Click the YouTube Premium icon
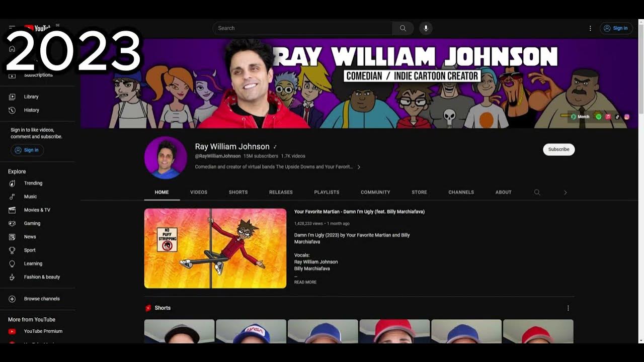This screenshot has width=644, height=362. pyautogui.click(x=12, y=331)
